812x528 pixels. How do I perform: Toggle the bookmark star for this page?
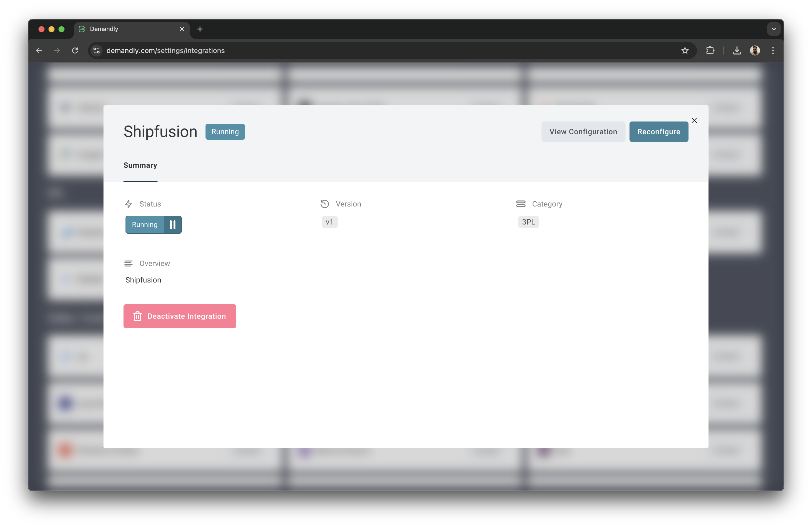pos(685,50)
